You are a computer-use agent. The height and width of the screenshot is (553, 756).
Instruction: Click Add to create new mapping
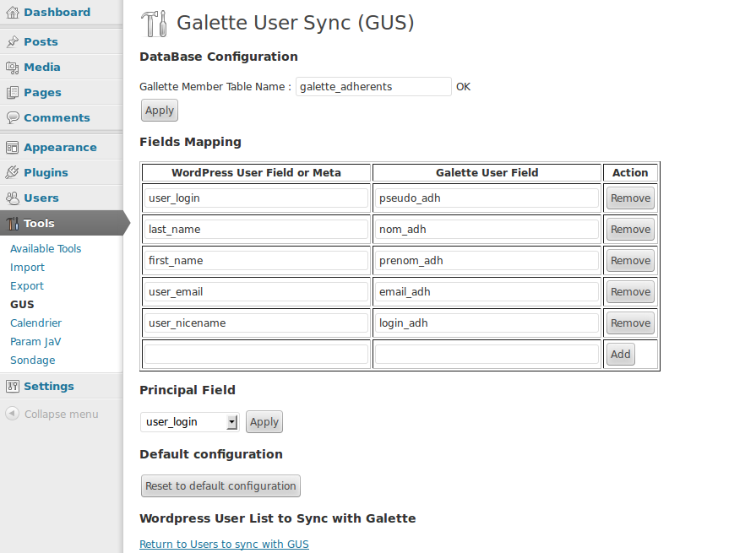tap(621, 354)
